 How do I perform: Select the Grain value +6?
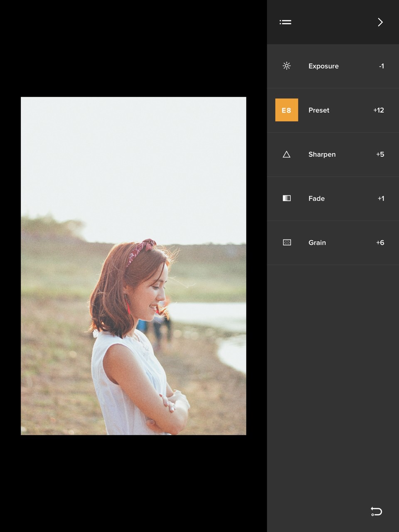pos(380,242)
